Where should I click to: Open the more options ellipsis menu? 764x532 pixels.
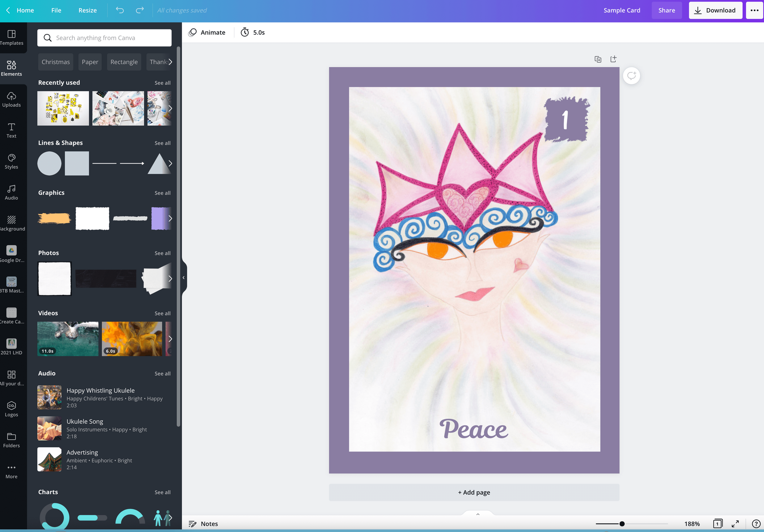pos(754,10)
